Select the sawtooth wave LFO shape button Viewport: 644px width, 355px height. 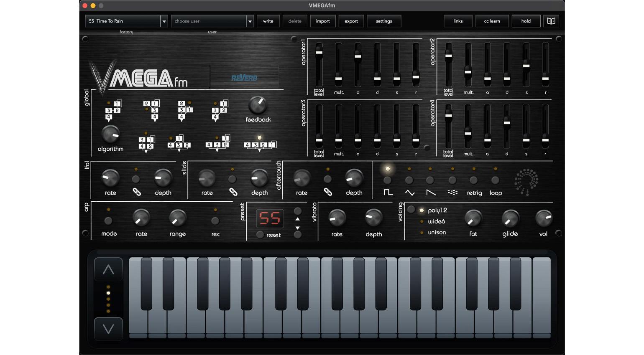(430, 180)
